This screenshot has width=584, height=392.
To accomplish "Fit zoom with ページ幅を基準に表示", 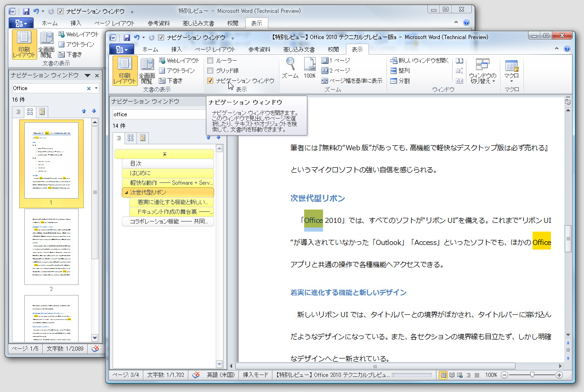I will [x=352, y=81].
